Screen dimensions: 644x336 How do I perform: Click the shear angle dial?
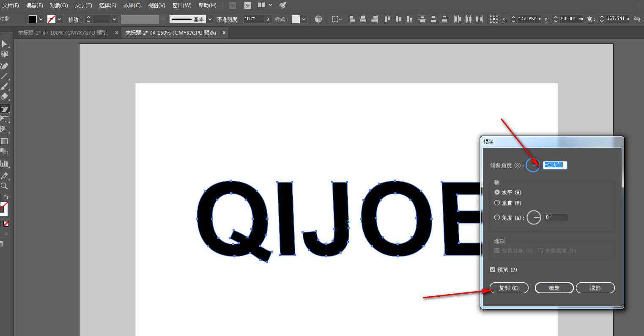(x=533, y=165)
